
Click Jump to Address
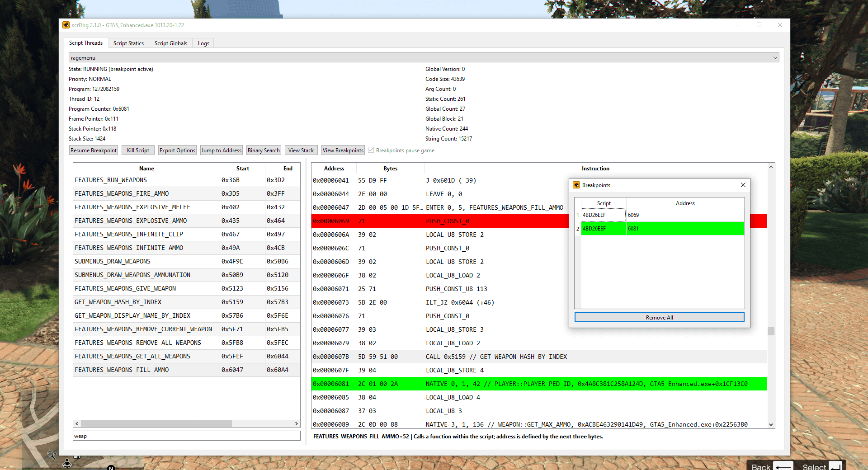click(x=221, y=150)
